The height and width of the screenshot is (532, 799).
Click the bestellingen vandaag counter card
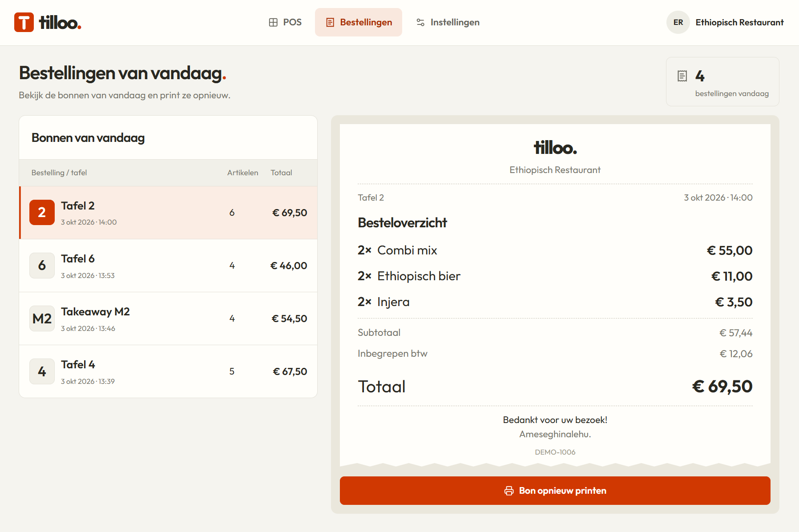point(722,81)
